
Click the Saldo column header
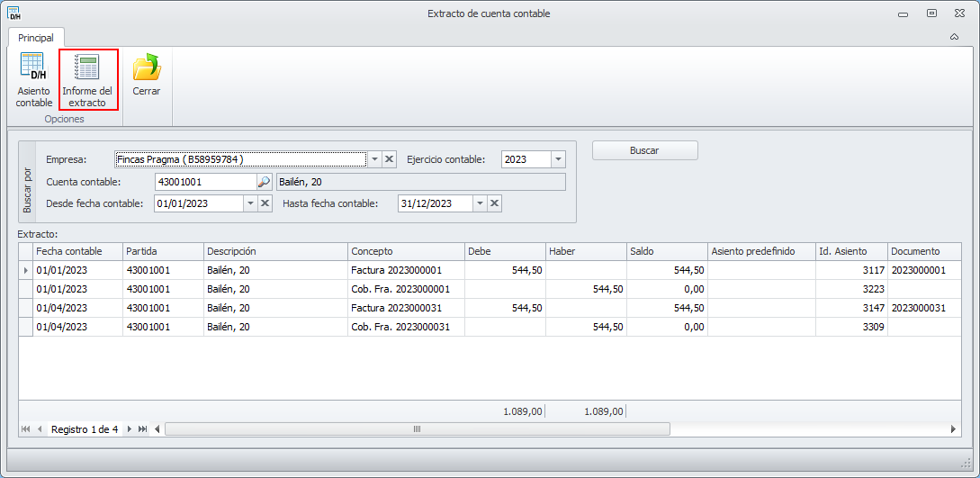[x=667, y=251]
